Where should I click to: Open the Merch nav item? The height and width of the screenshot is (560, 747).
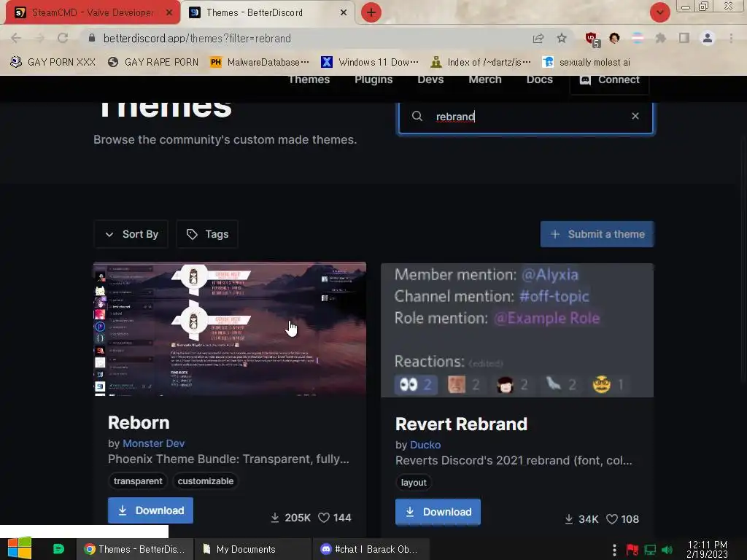click(x=485, y=79)
